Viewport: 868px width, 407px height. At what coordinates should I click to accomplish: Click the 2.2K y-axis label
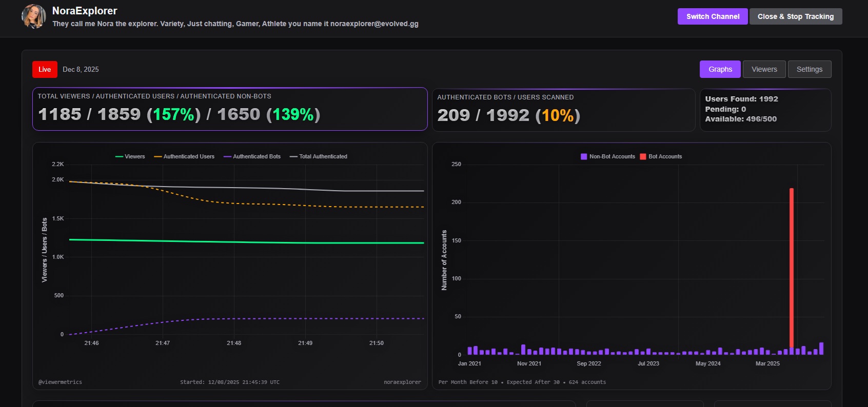point(58,164)
